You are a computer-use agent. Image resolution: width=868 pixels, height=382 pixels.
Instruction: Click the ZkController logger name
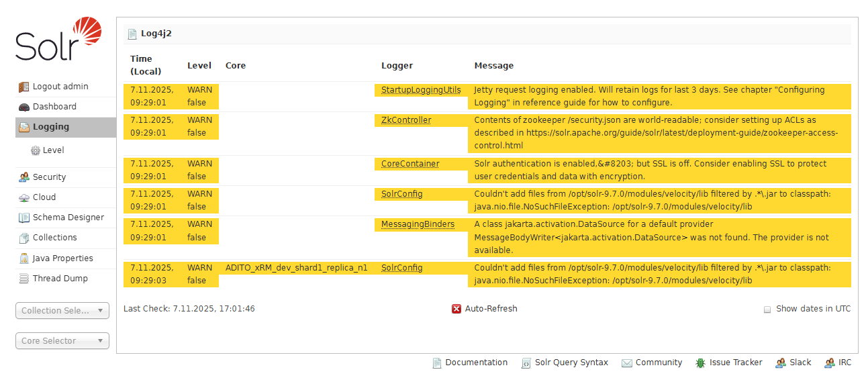pos(406,120)
